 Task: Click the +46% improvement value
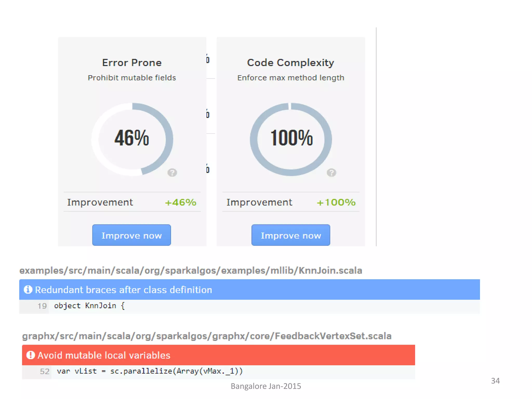(181, 202)
